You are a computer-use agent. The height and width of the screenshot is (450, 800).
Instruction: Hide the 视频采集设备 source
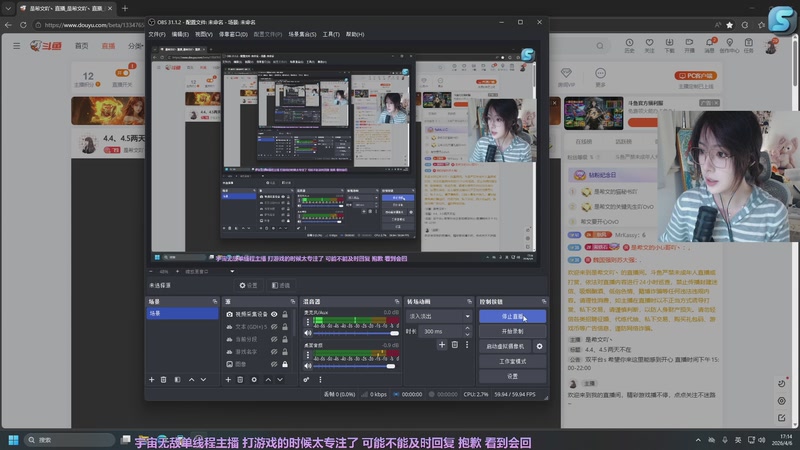pos(274,314)
